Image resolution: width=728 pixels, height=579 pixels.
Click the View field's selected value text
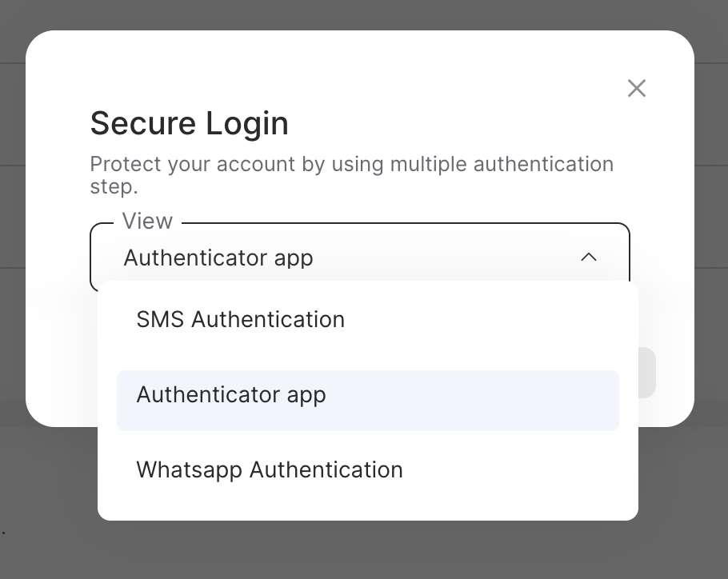coord(218,258)
